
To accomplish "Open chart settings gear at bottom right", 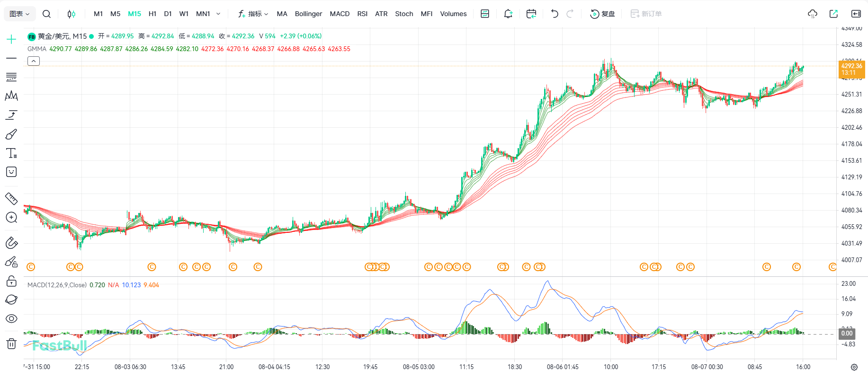I will (854, 367).
